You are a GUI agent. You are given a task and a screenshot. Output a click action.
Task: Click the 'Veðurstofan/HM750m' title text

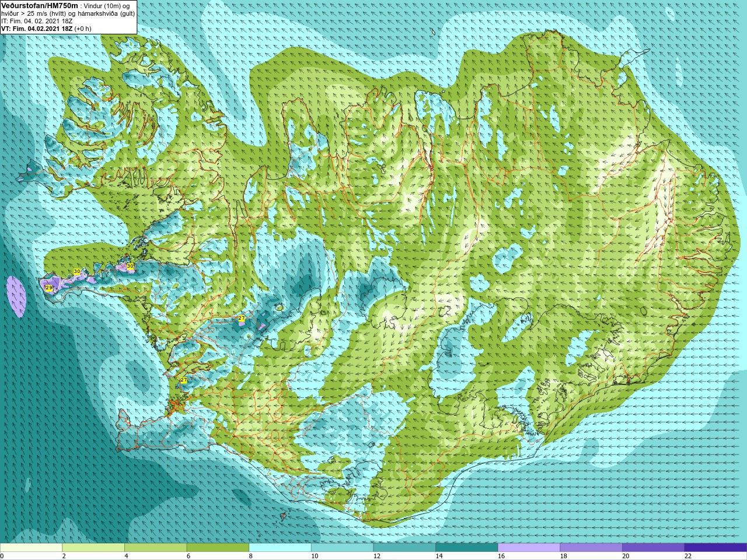(x=40, y=5)
